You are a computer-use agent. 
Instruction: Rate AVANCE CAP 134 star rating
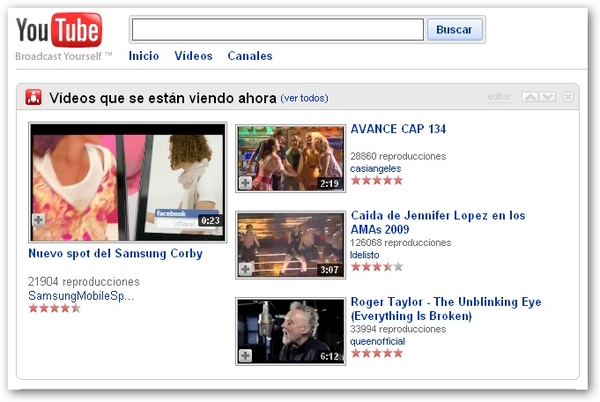click(376, 181)
